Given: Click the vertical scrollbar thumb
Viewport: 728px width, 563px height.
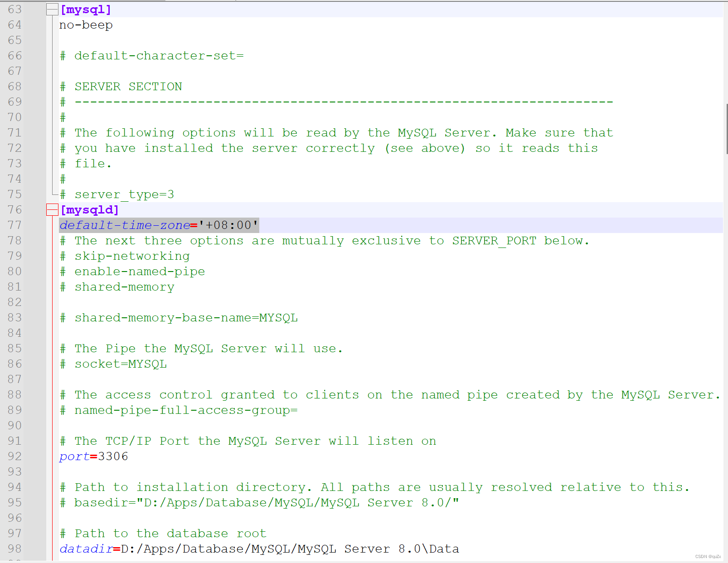Looking at the screenshot, I should [x=727, y=129].
